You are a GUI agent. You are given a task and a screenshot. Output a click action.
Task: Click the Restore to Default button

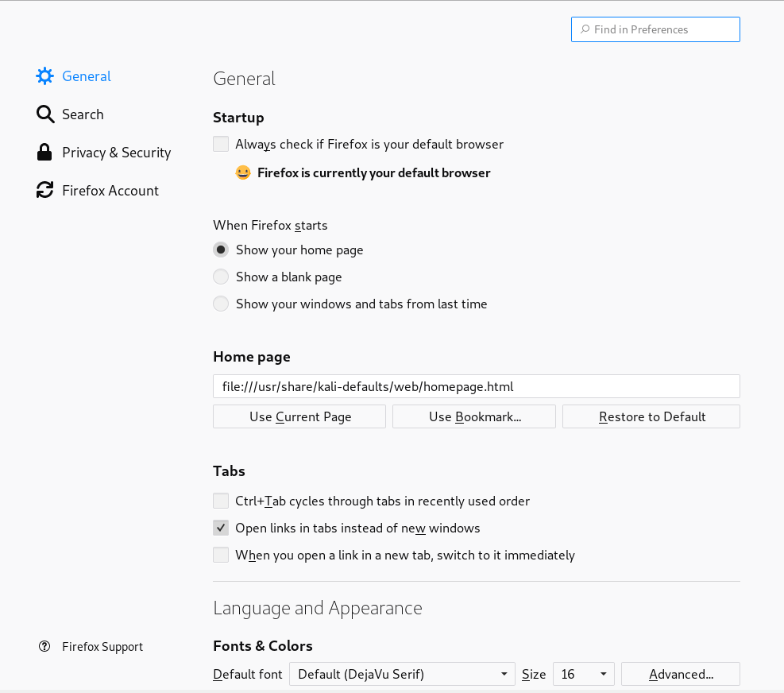tap(651, 416)
